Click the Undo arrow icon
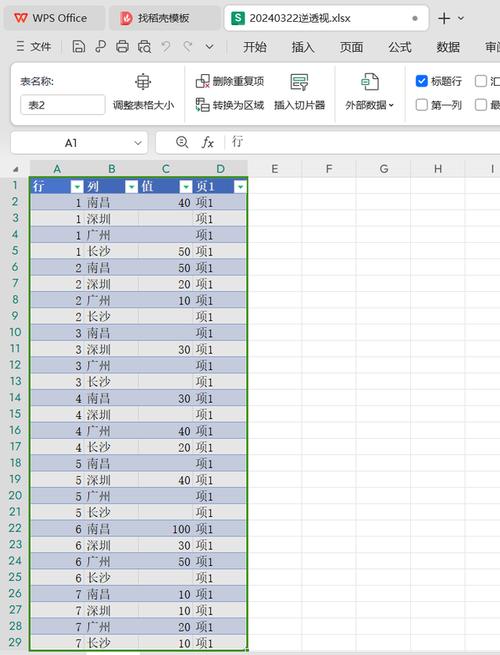The height and width of the screenshot is (655, 500). coord(166,46)
